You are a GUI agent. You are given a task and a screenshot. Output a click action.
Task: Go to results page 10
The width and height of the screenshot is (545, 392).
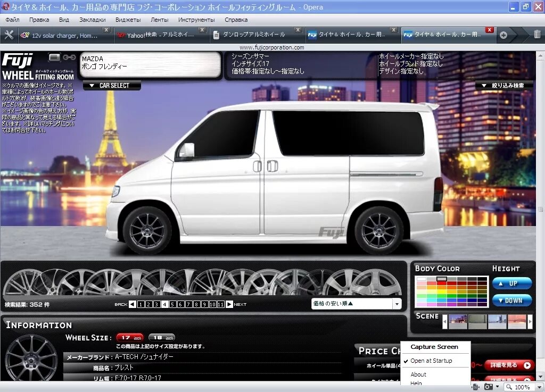pos(212,304)
